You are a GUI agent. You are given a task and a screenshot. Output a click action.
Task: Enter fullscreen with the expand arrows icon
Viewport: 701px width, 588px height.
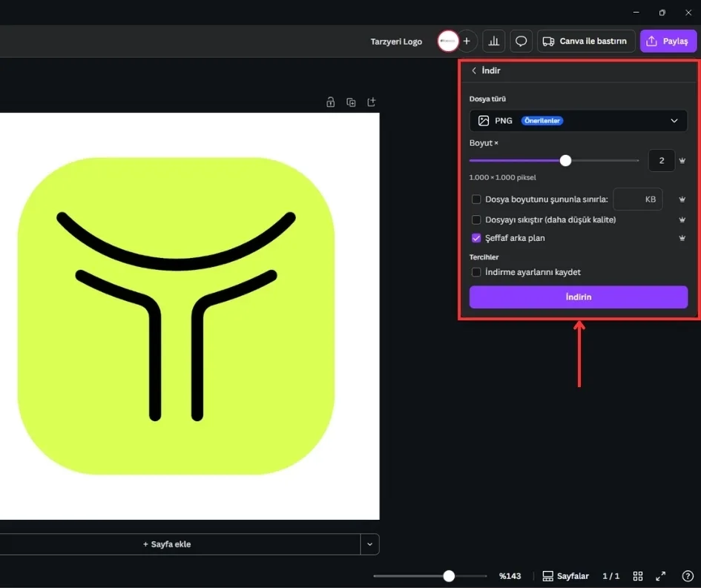660,576
